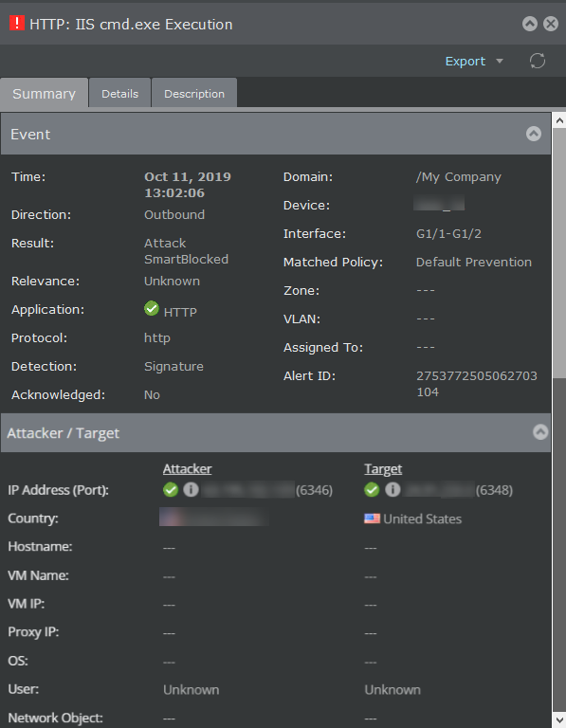Switch to the Details tab
The height and width of the screenshot is (728, 566).
119,94
